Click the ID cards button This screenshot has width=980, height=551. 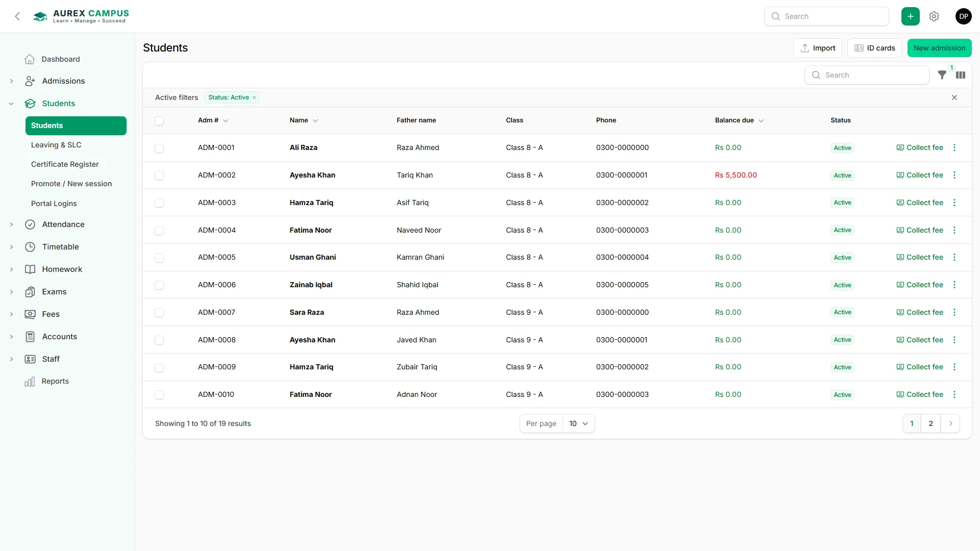point(874,48)
